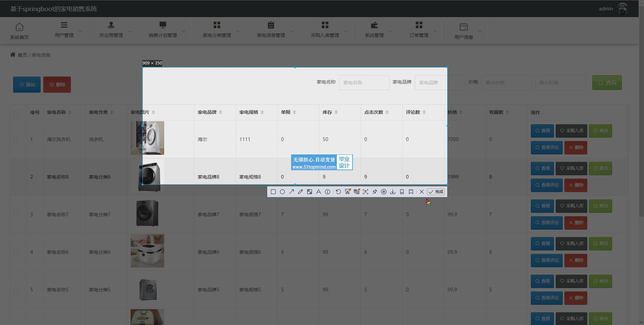Expand the 销售计划管理 menu chevron
644x325 pixels.
(184, 31)
